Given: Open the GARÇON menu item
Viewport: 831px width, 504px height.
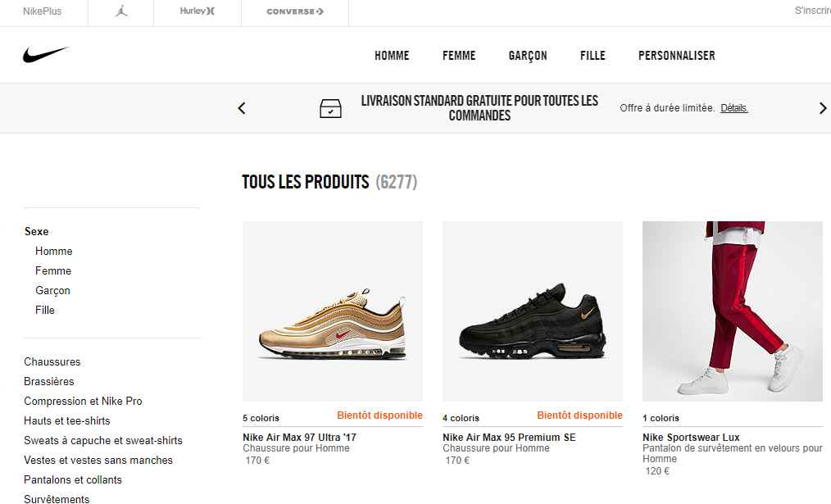Looking at the screenshot, I should tap(527, 56).
